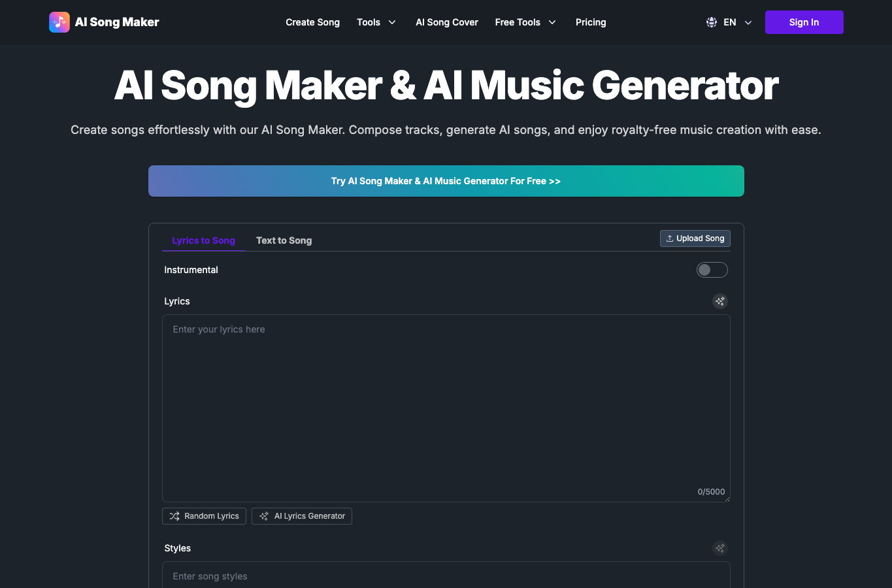The image size is (892, 588).
Task: Switch to the Text to Song tab
Action: tap(284, 240)
